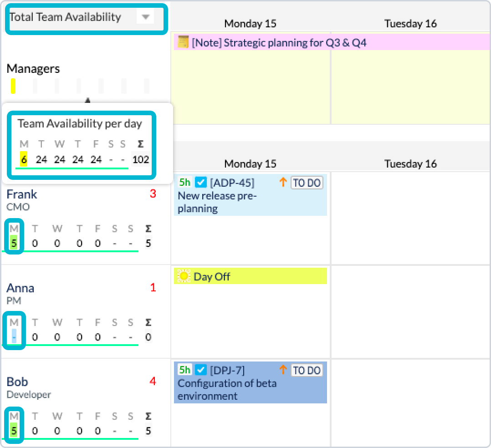Click the 5h time badge on DPJ-7
Image resolution: width=491 pixels, height=448 pixels.
point(185,370)
